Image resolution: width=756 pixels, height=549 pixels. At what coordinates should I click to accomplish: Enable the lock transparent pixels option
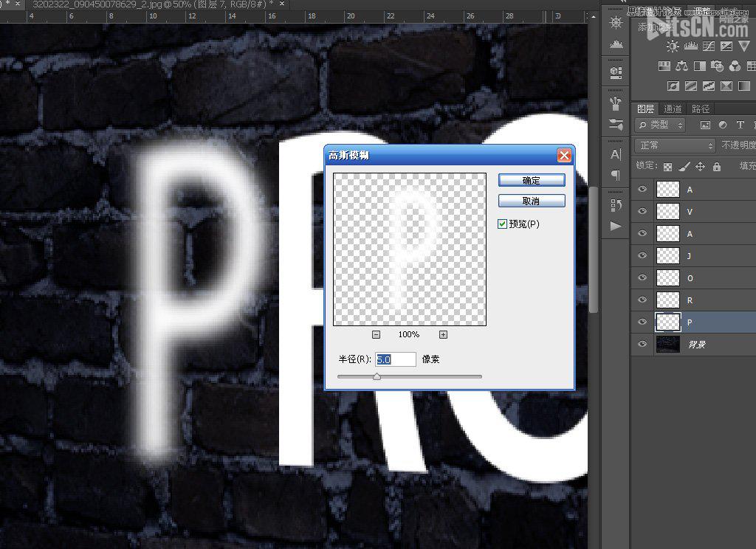click(667, 167)
